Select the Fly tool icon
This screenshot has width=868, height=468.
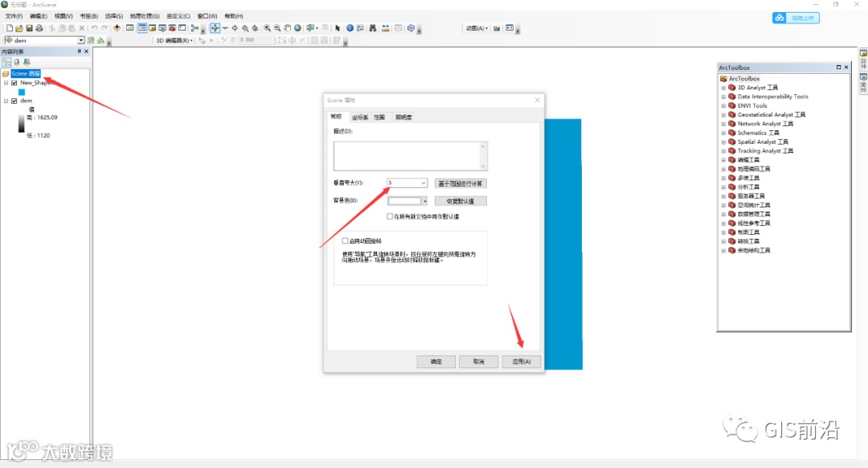225,27
